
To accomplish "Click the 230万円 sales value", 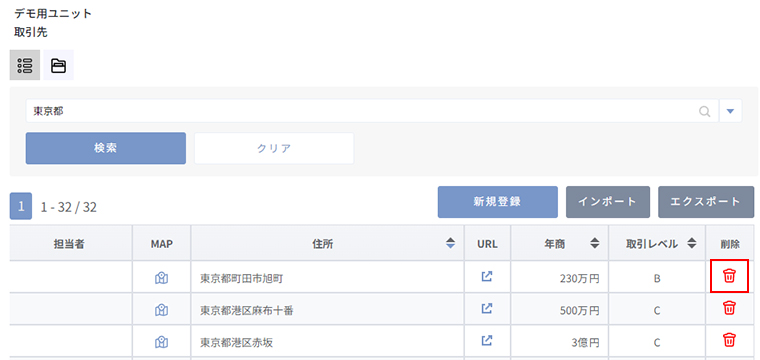I will [579, 279].
